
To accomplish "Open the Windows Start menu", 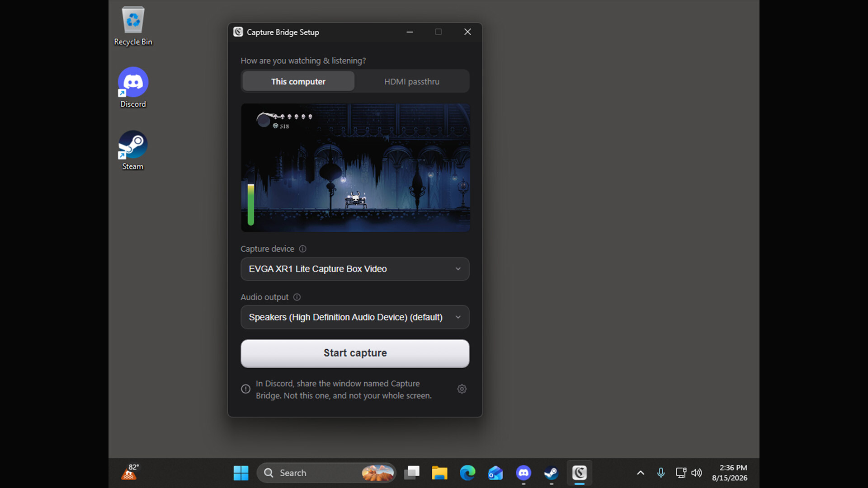I will click(241, 473).
